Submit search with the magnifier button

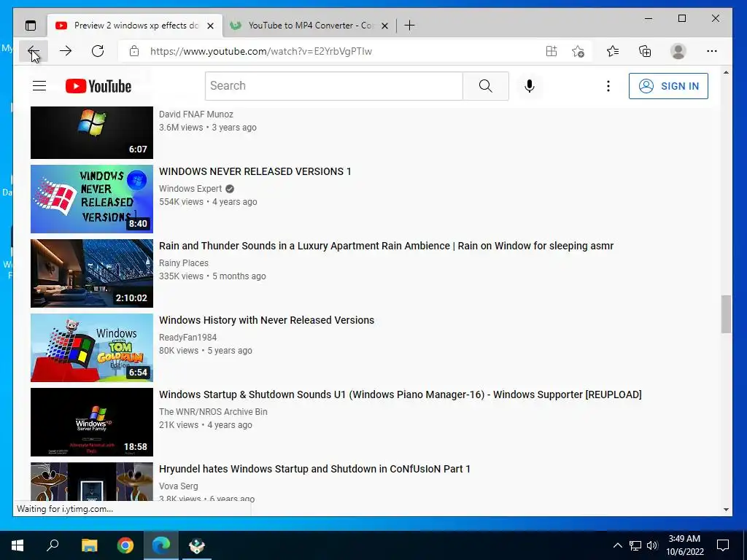click(485, 86)
